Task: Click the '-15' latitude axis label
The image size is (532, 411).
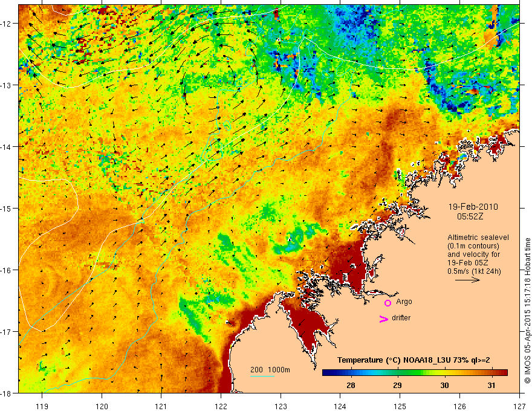Action: coord(6,208)
